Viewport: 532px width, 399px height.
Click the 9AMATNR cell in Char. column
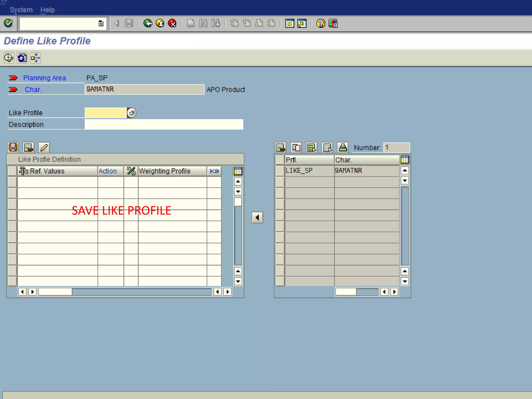click(366, 171)
